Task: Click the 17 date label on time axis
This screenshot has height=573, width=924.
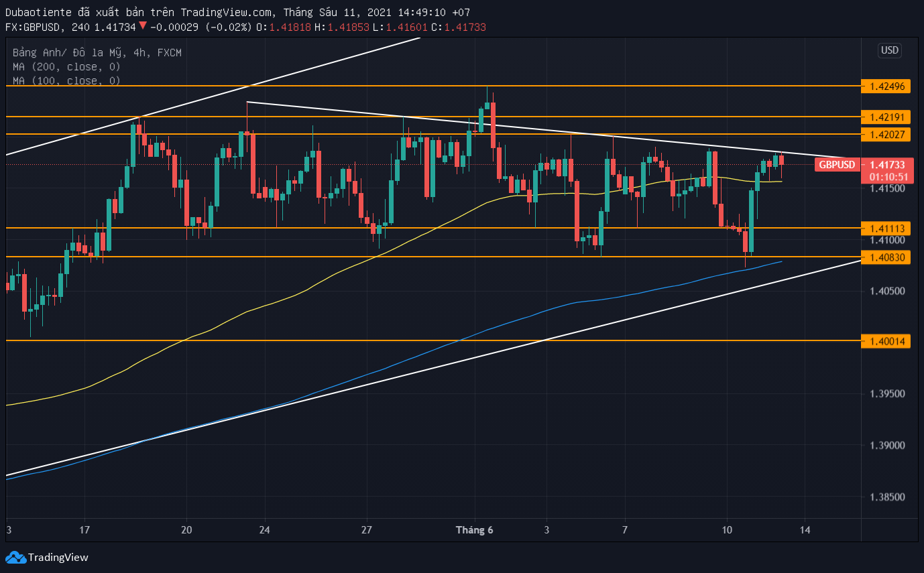Action: 84,530
